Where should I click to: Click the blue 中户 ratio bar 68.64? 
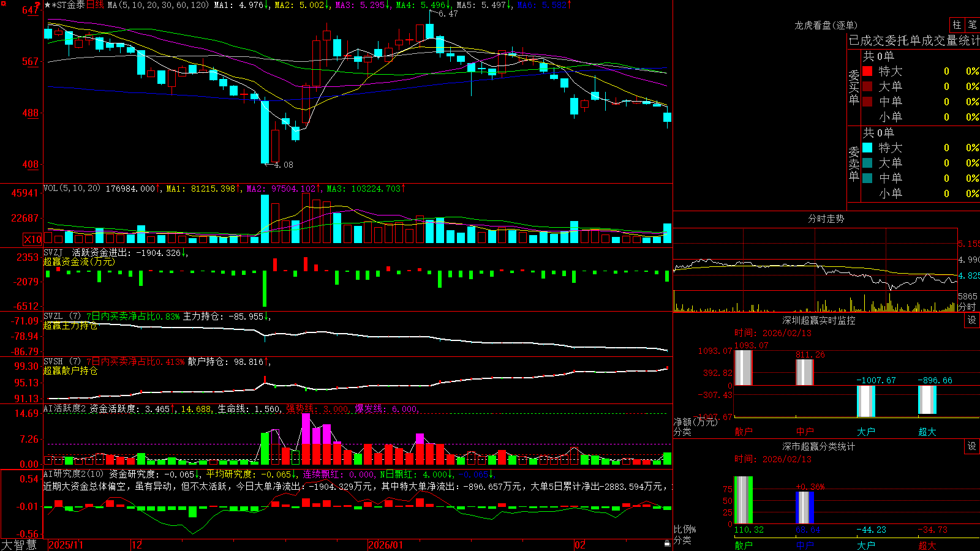[805, 508]
